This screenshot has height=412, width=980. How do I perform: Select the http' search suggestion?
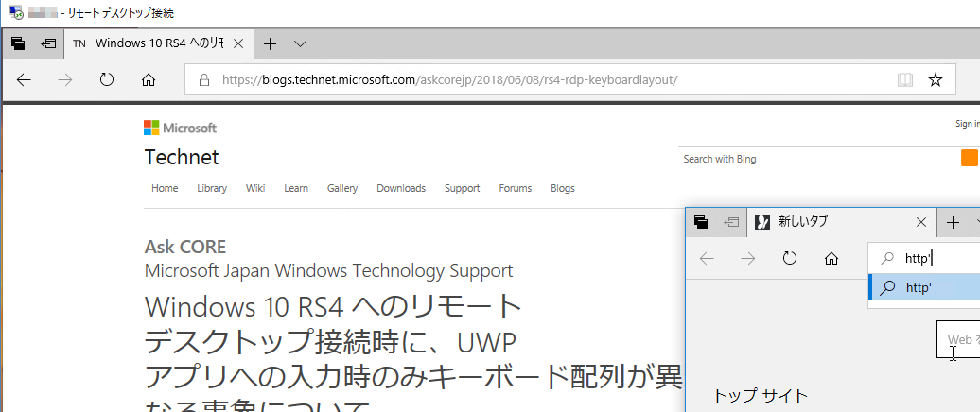pyautogui.click(x=924, y=288)
